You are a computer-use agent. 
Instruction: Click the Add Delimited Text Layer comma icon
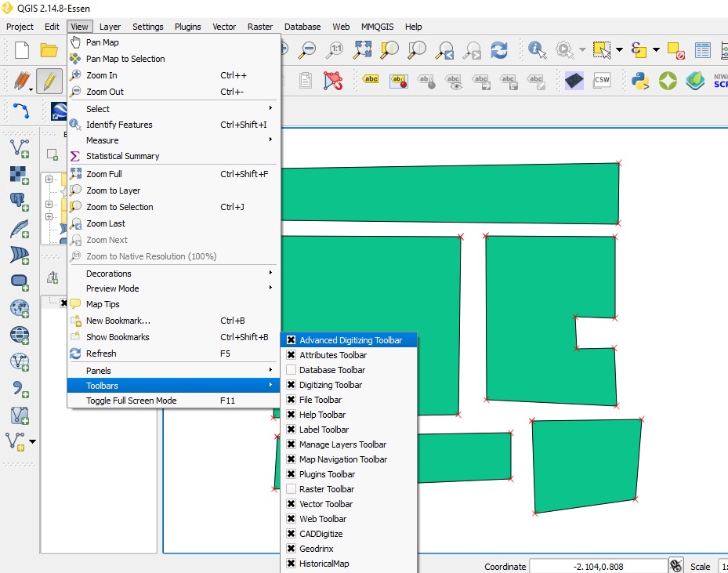pos(20,389)
